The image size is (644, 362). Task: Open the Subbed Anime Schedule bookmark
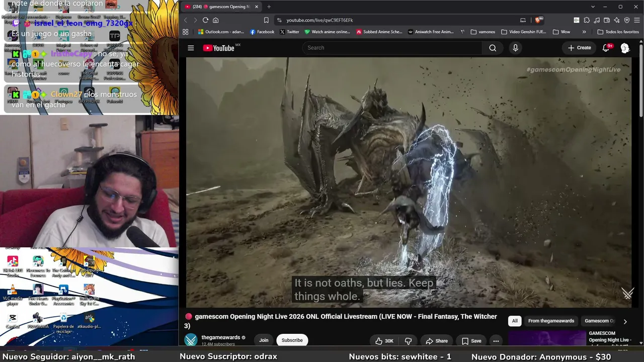(x=379, y=32)
